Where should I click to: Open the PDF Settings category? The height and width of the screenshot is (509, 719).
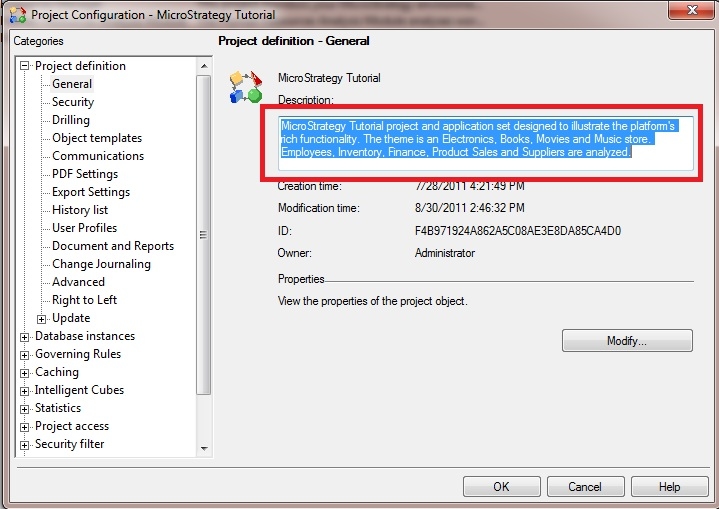[85, 174]
